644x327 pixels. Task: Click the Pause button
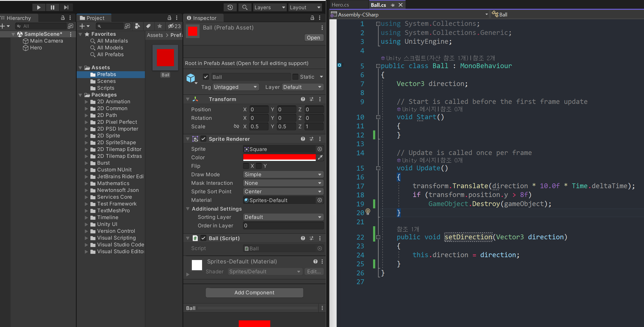(x=52, y=7)
